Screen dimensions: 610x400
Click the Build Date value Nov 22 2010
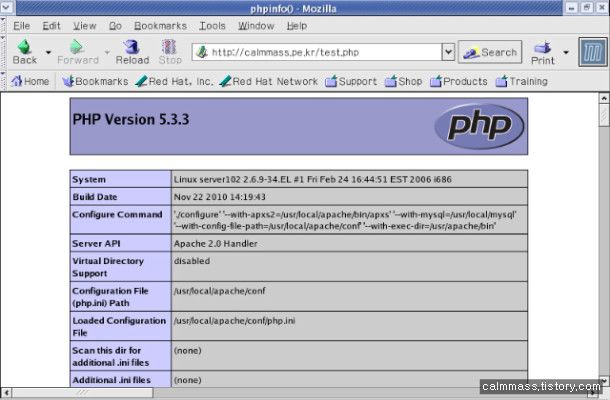219,197
